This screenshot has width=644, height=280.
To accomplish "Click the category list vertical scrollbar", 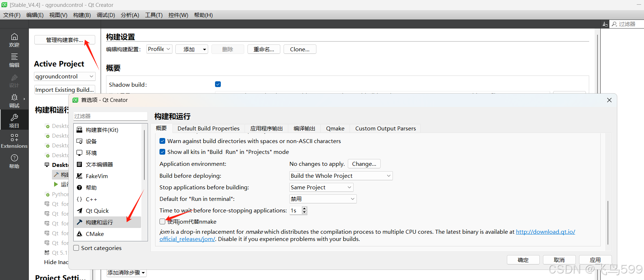I will tap(144, 155).
